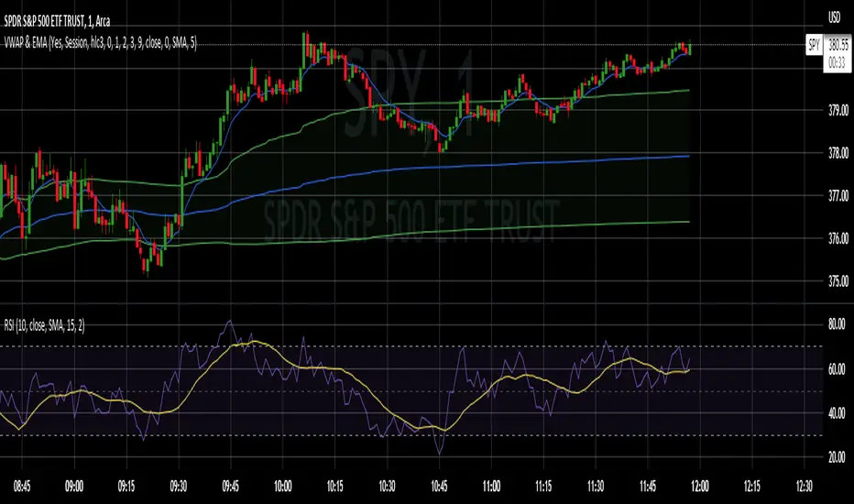Click the 12:30 time axis label

[804, 486]
